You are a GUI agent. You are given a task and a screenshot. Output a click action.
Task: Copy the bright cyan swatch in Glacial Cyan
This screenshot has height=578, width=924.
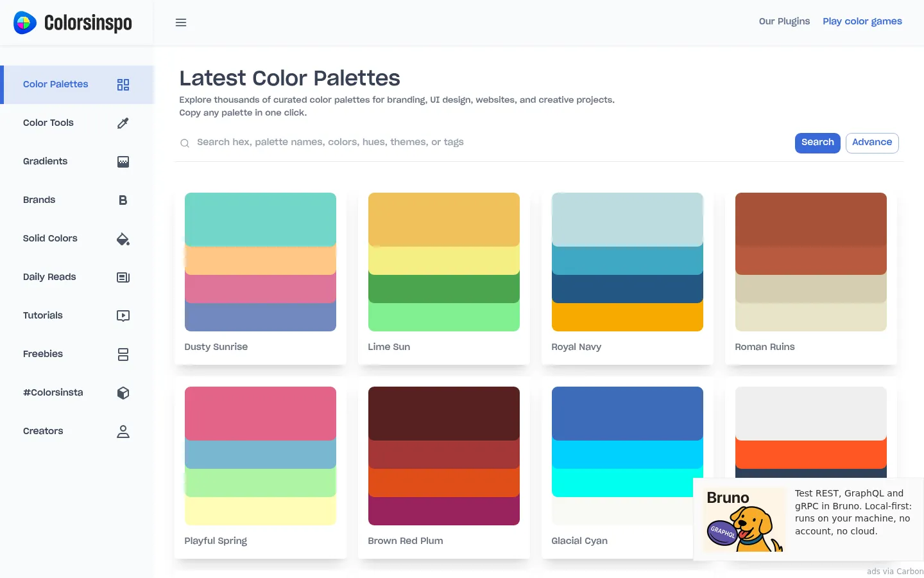(x=622, y=483)
